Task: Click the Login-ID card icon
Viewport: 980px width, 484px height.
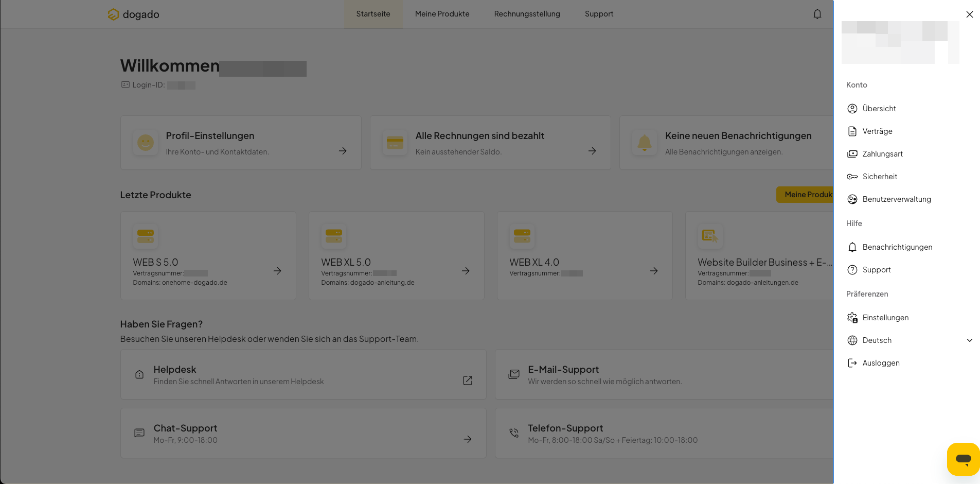Action: [126, 84]
